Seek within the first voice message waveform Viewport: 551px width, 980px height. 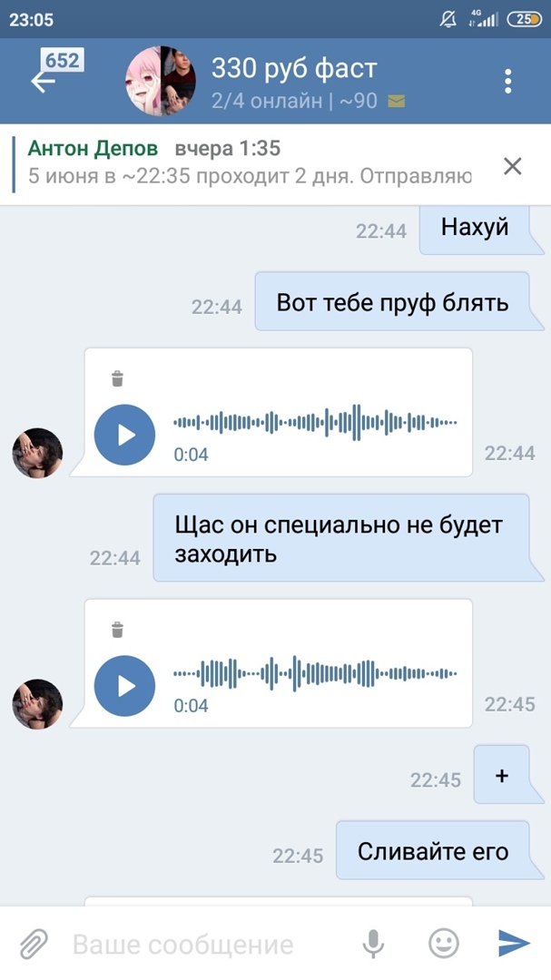315,423
